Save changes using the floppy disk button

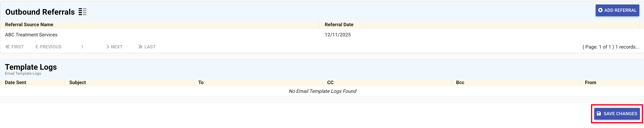[x=617, y=114]
